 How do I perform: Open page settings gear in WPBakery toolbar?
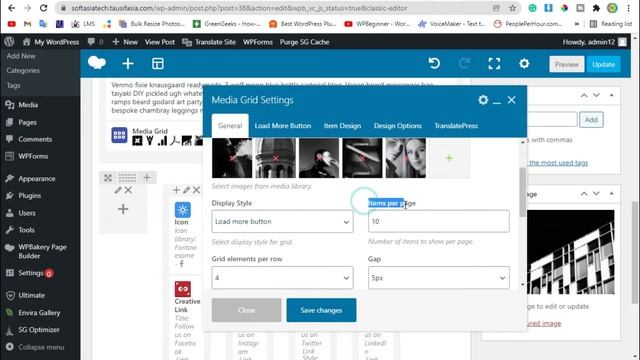(x=524, y=63)
